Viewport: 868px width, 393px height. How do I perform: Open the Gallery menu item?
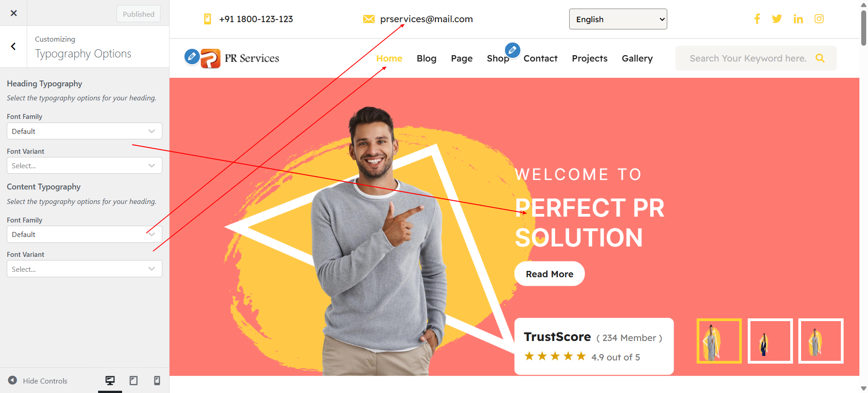(637, 58)
